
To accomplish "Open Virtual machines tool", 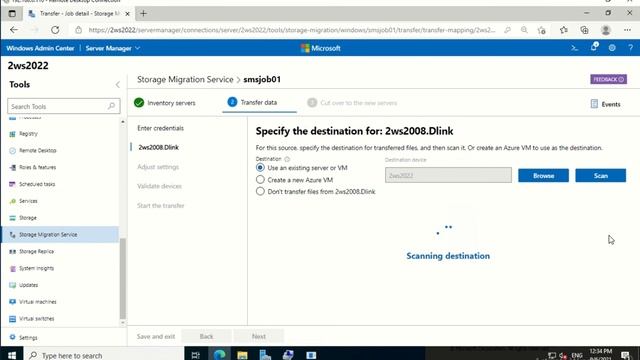I will click(x=38, y=302).
